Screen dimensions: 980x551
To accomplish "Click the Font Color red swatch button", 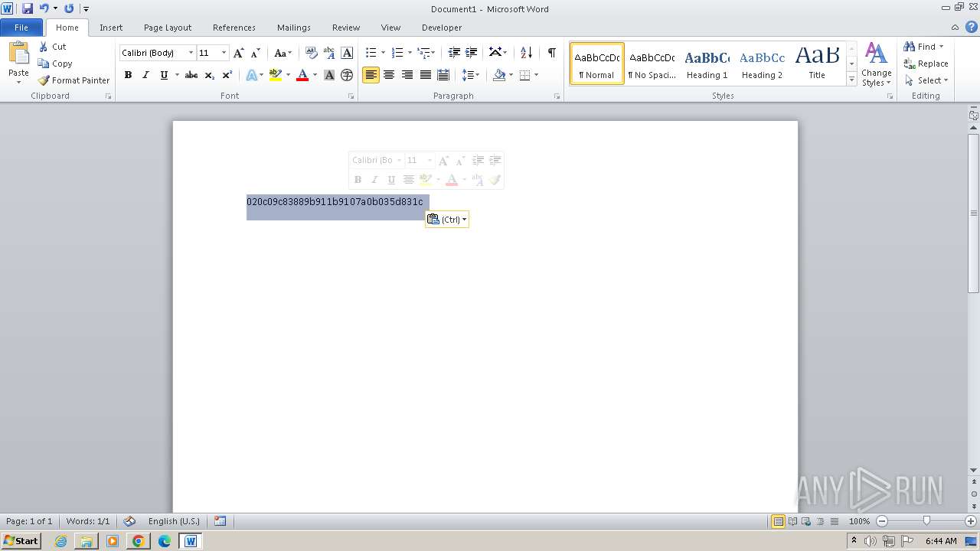I will point(302,75).
